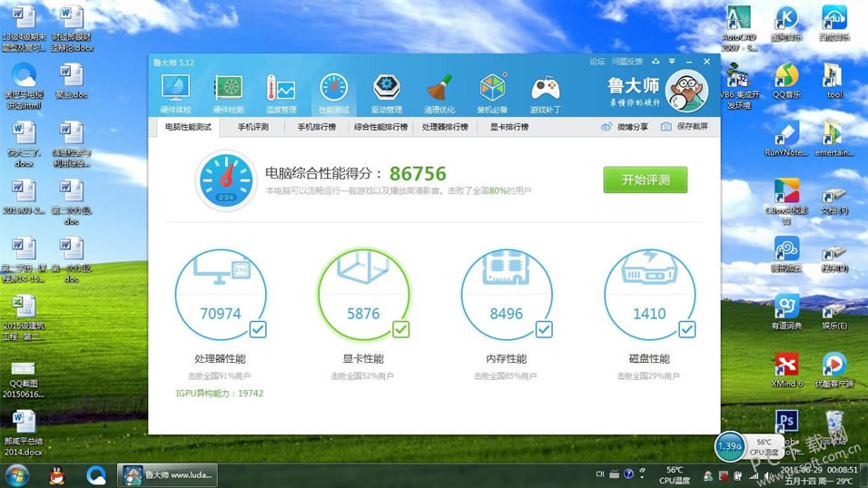Open the 驱动管理 driver management icon
Image resolution: width=868 pixels, height=488 pixels.
tap(387, 93)
